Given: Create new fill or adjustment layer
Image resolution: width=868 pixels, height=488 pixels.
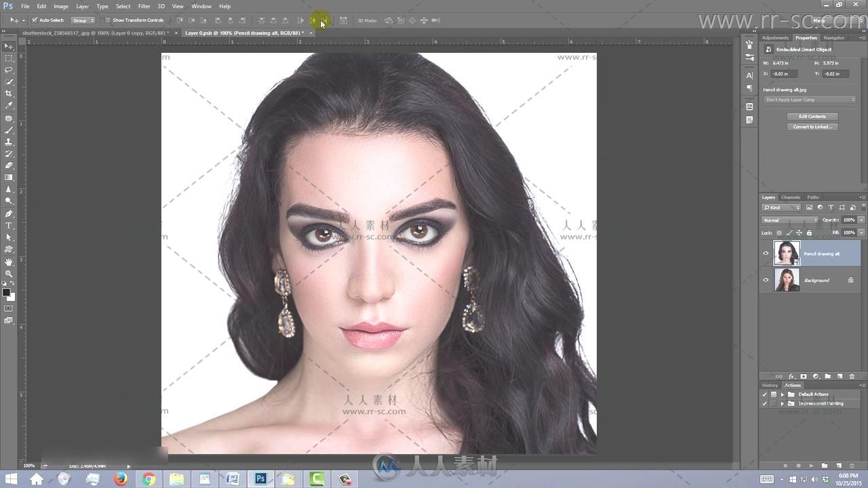Looking at the screenshot, I should coord(816,376).
